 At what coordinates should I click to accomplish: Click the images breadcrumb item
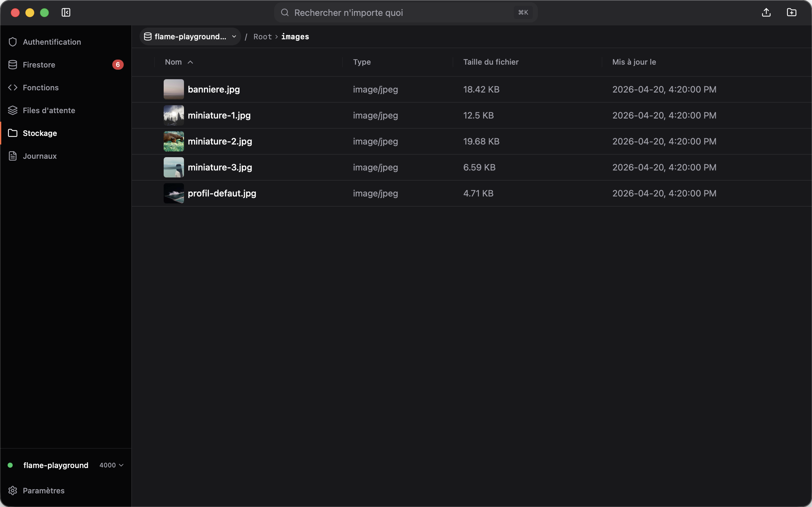click(x=295, y=36)
